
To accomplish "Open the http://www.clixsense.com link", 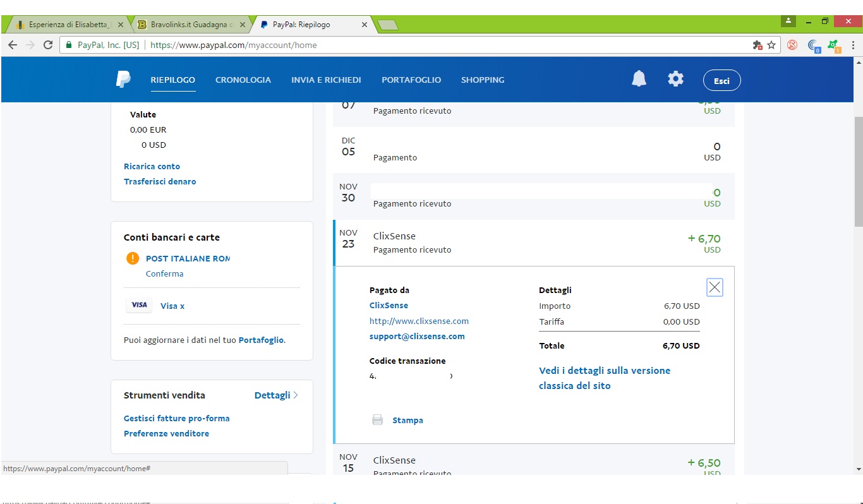I will point(419,321).
